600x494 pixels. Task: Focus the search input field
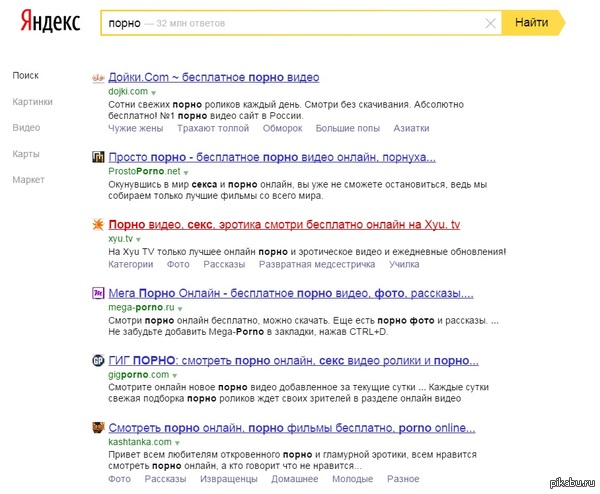pyautogui.click(x=295, y=23)
